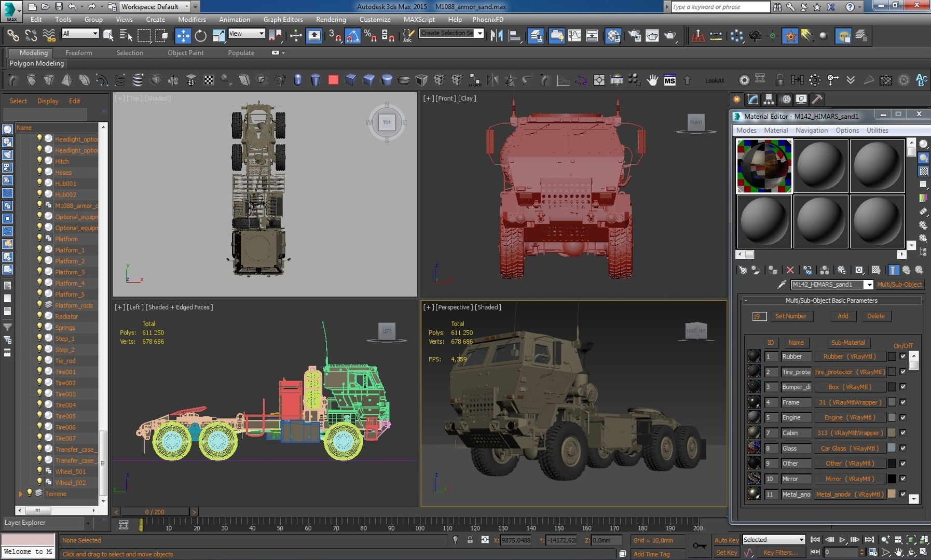Toggle On/Off checkbox for Glass material
931x560 pixels.
point(903,448)
